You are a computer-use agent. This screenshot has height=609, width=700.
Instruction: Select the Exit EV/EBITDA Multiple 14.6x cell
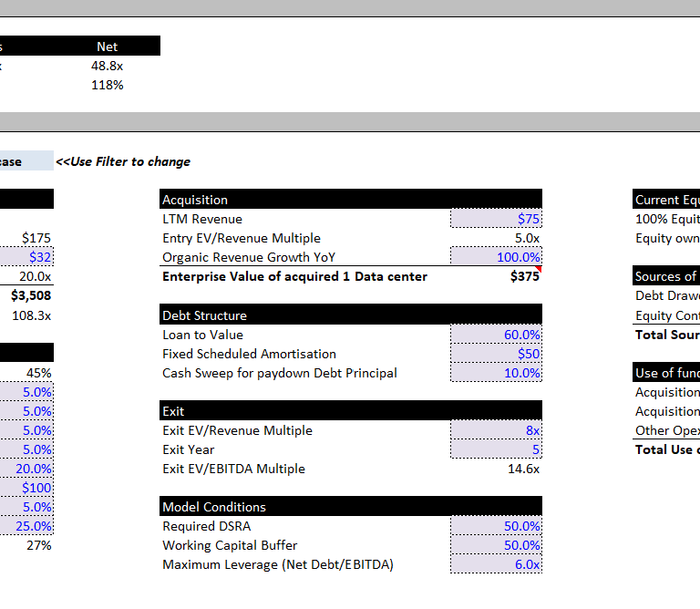coord(496,469)
